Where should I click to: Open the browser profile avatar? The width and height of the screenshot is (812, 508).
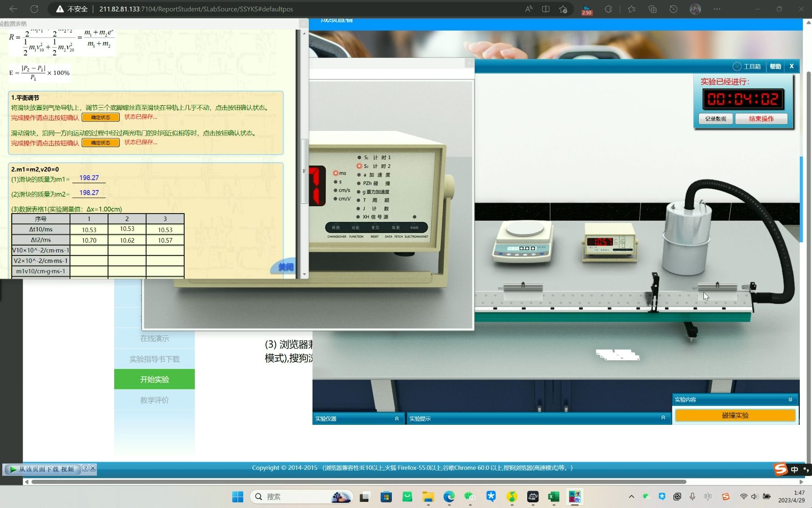point(695,9)
